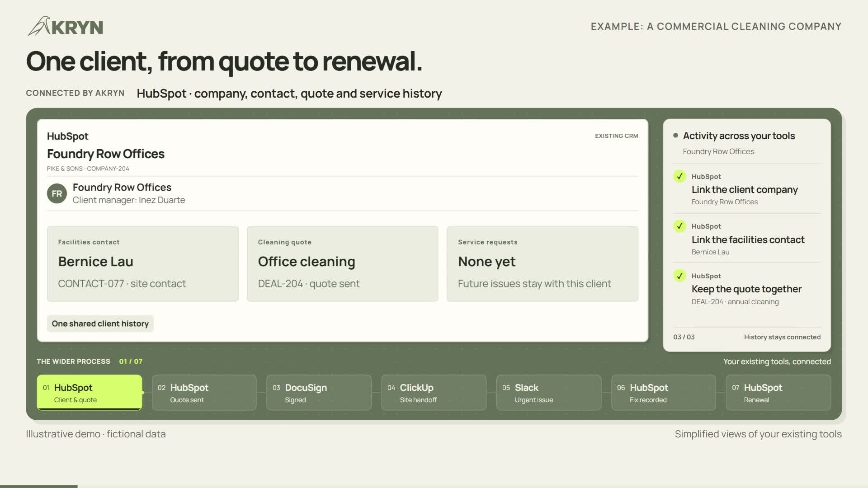Click Simplified views of your existing tools
This screenshot has width=868, height=488.
758,434
